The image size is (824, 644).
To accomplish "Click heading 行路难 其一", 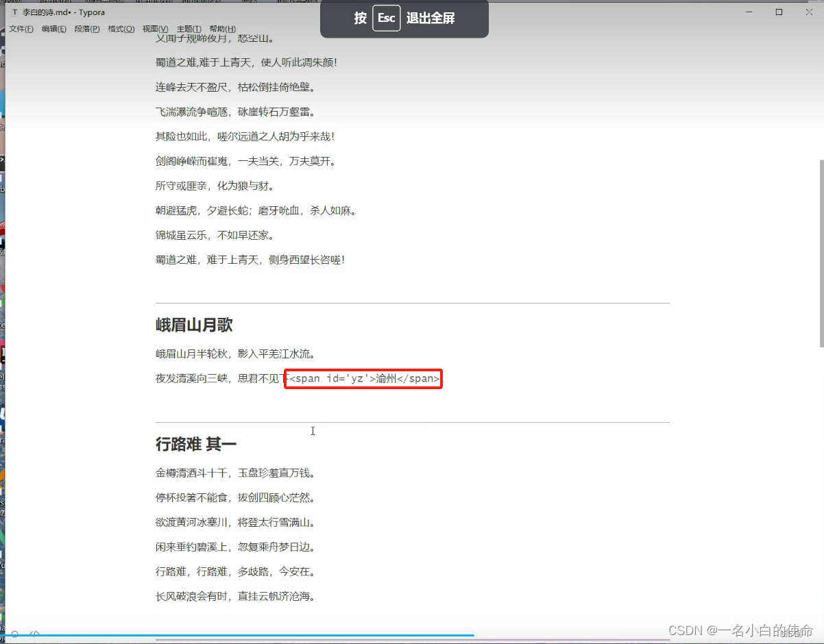I will tap(197, 444).
